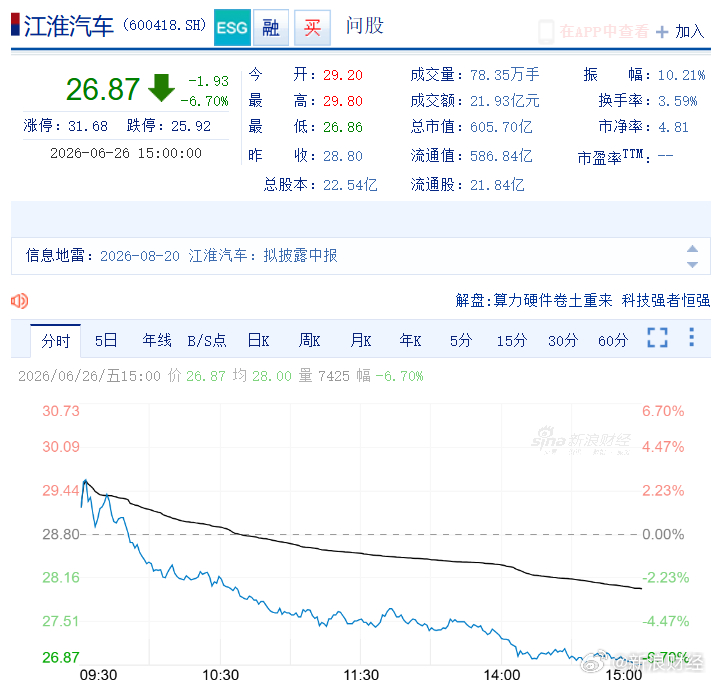Click the 10:30 time axis label
The height and width of the screenshot is (681, 712).
(221, 675)
